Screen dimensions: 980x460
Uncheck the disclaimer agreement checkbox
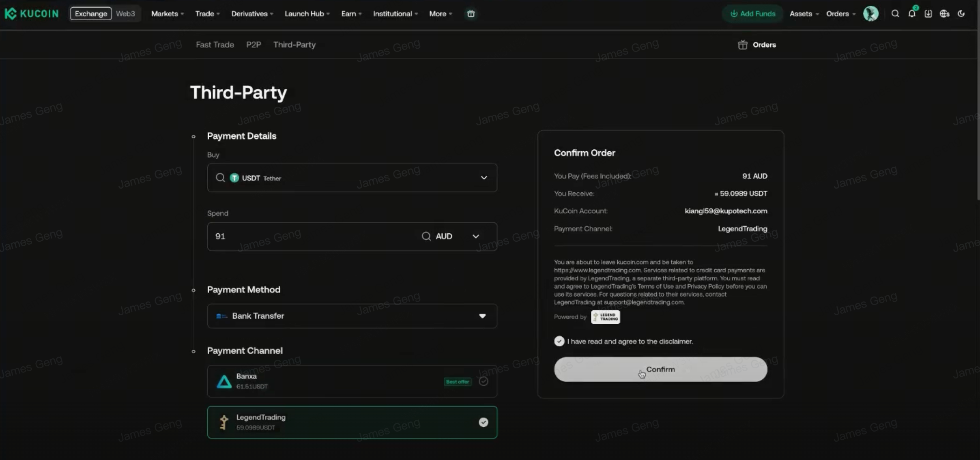point(559,341)
